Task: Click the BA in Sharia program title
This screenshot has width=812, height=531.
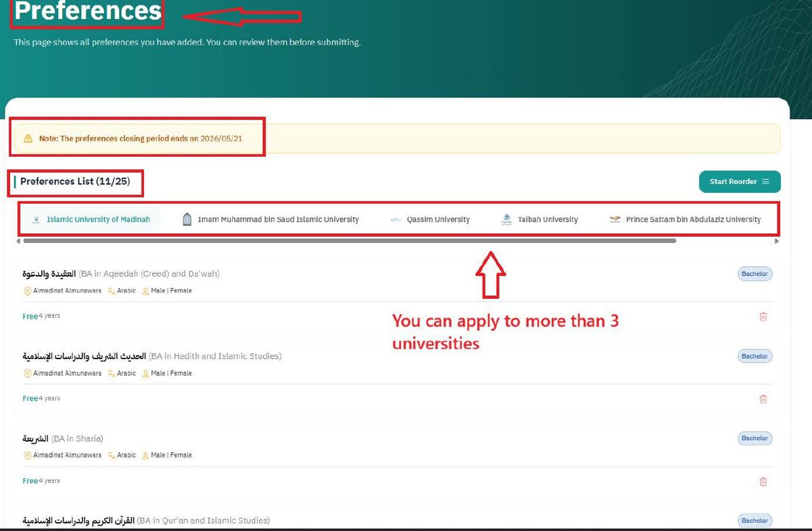Action: coord(63,438)
